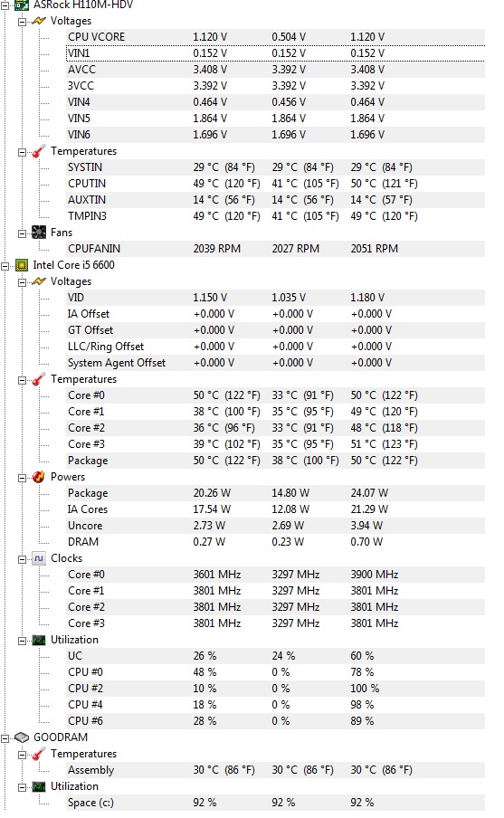The height and width of the screenshot is (818, 504).
Task: Select the CPUFANIN fan speed row
Action: click(275, 248)
